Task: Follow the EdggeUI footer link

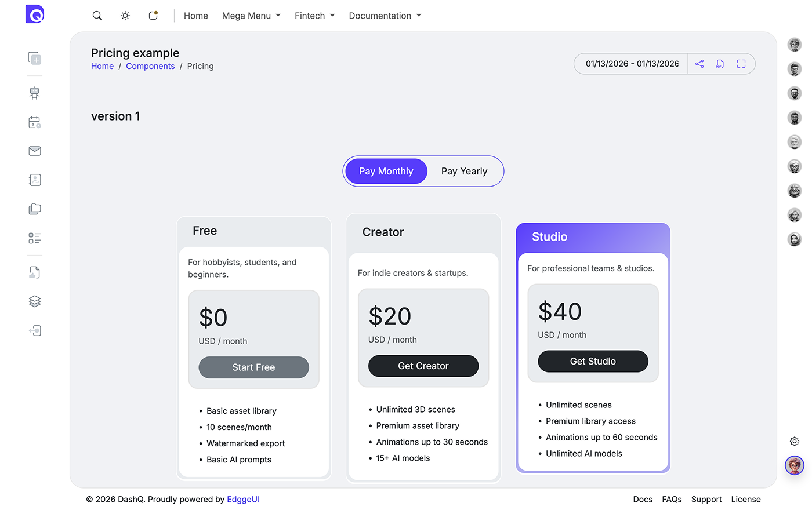Action: tap(243, 499)
